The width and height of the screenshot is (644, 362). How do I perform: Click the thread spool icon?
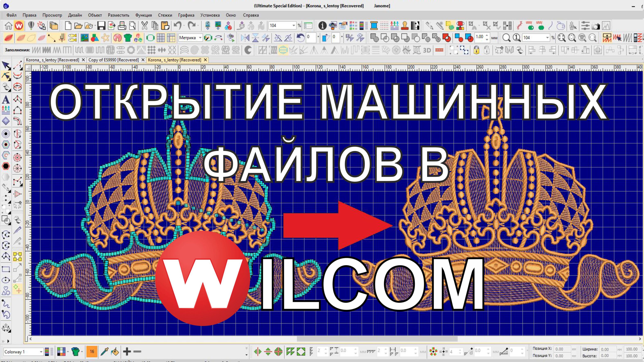pos(374,26)
